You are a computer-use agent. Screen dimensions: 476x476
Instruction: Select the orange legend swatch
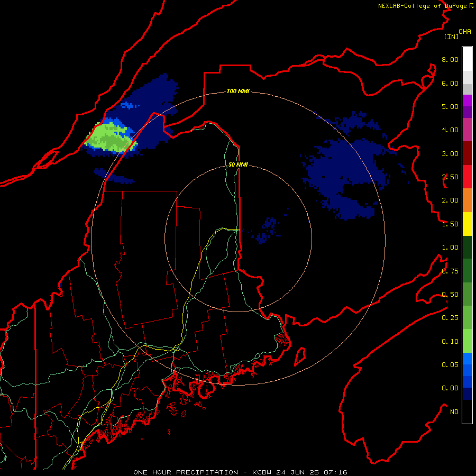(x=467, y=200)
